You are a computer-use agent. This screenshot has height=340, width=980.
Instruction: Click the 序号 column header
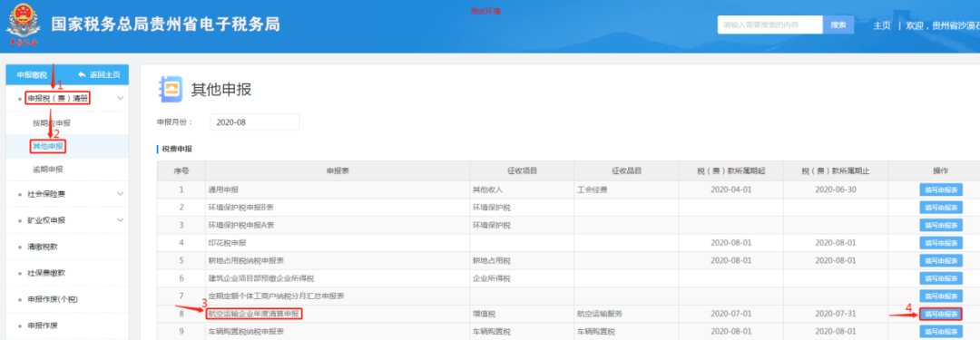click(x=181, y=170)
